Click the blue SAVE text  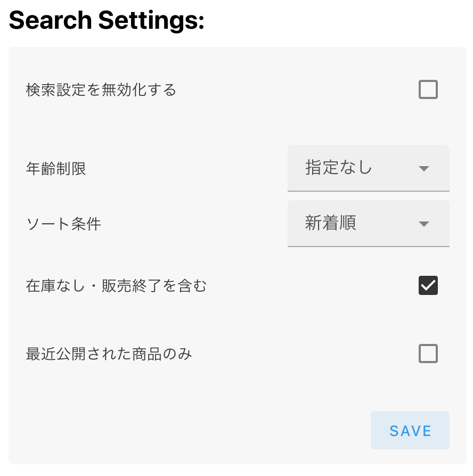point(410,431)
